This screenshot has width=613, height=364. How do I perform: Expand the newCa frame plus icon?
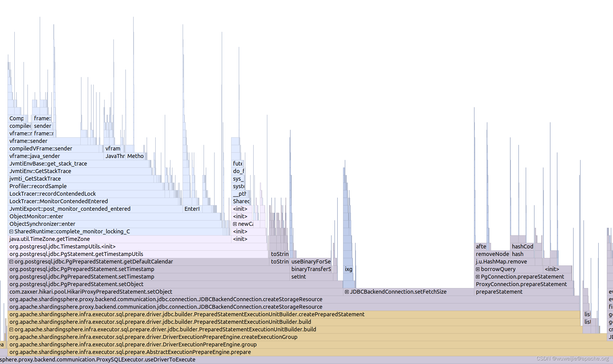pos(235,224)
